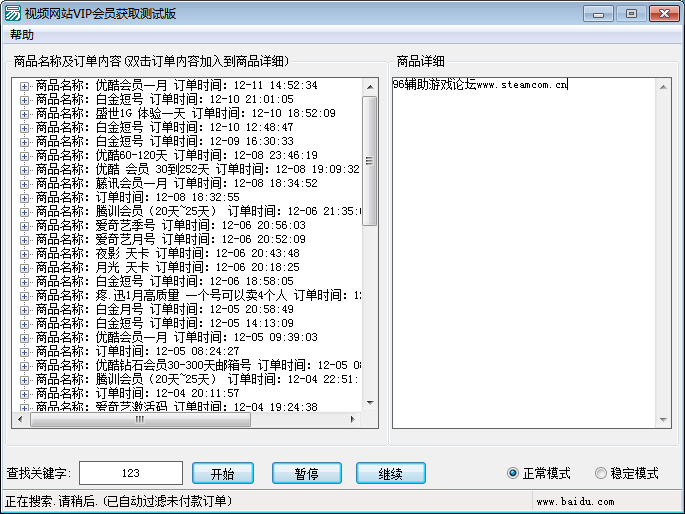The height and width of the screenshot is (514, 685).
Task: Expand the 夜影 天卡 order node
Action: (24, 254)
